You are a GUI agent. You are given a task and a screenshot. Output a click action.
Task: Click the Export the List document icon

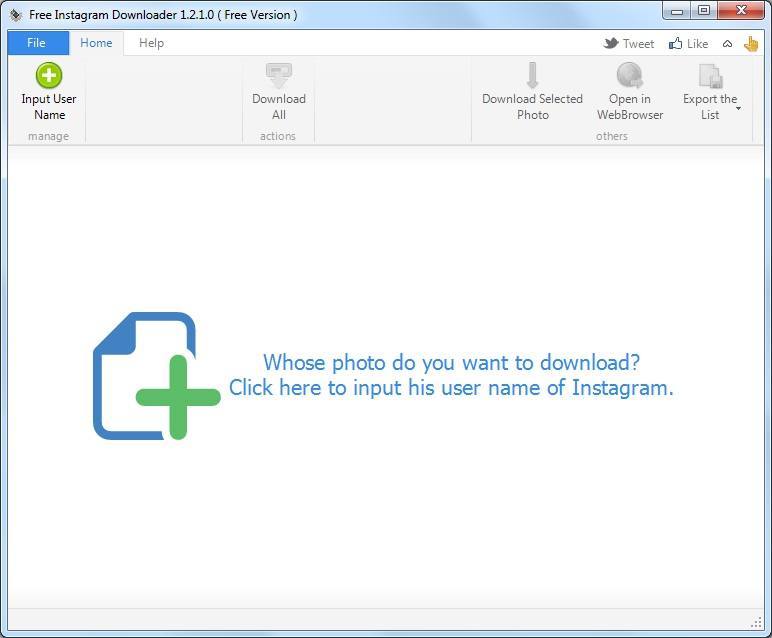pyautogui.click(x=710, y=76)
